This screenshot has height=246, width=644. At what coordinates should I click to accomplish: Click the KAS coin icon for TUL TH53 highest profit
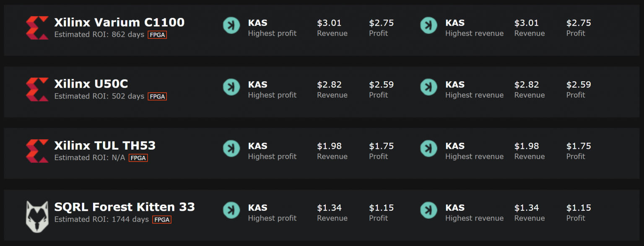(x=231, y=148)
